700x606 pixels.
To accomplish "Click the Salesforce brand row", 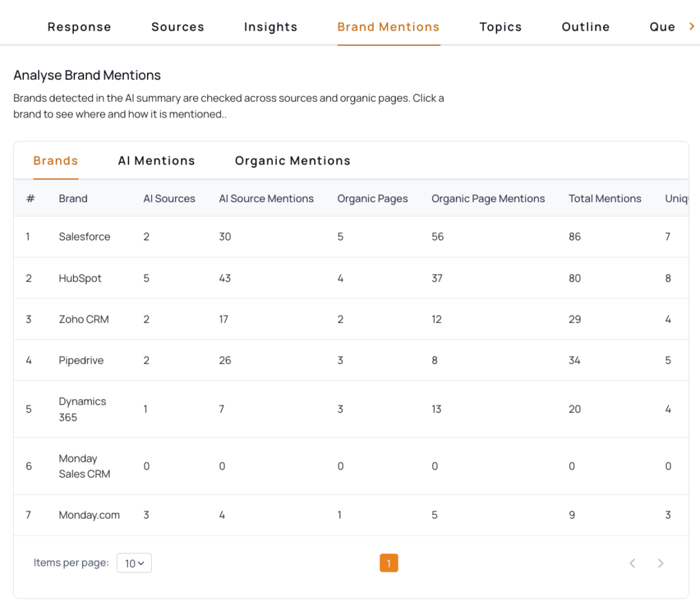I will pos(84,237).
